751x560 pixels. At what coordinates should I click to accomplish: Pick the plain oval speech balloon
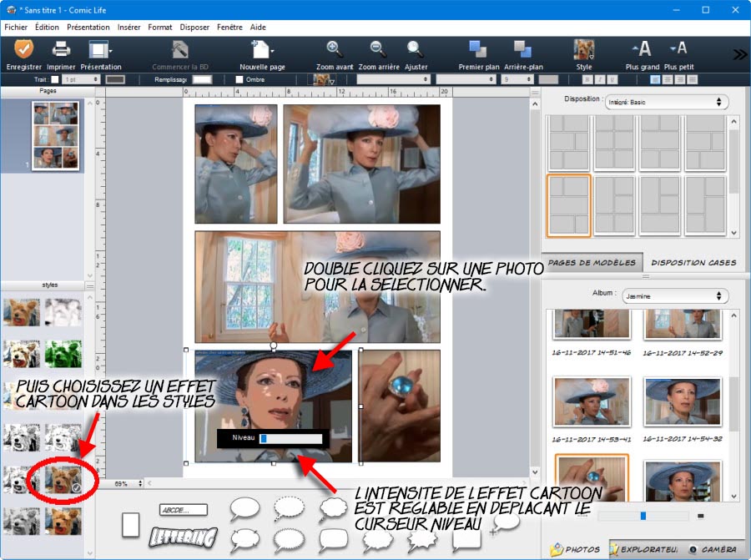coord(244,508)
